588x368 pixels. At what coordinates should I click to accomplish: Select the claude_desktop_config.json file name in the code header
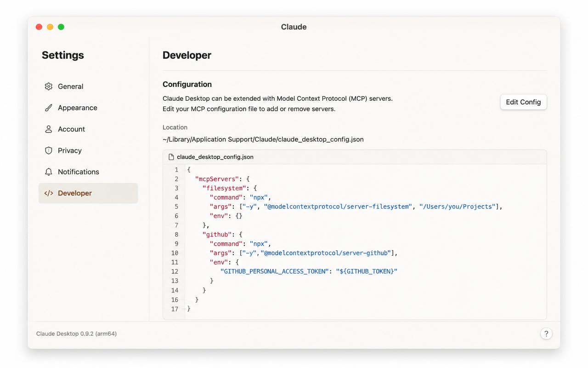215,157
